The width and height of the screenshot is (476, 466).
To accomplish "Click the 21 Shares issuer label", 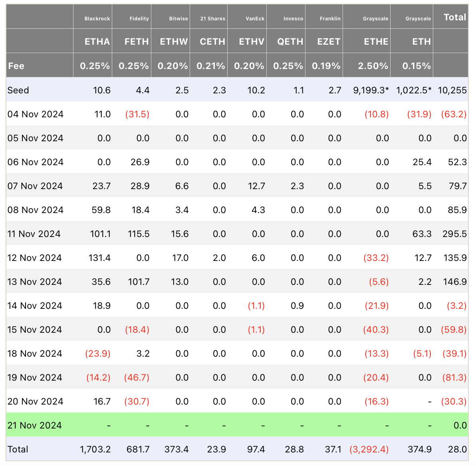I will 213,19.
